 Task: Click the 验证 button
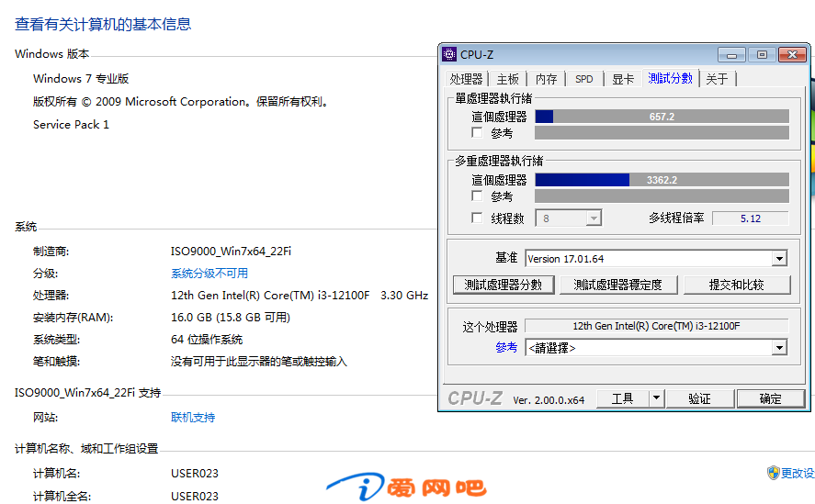(x=699, y=398)
